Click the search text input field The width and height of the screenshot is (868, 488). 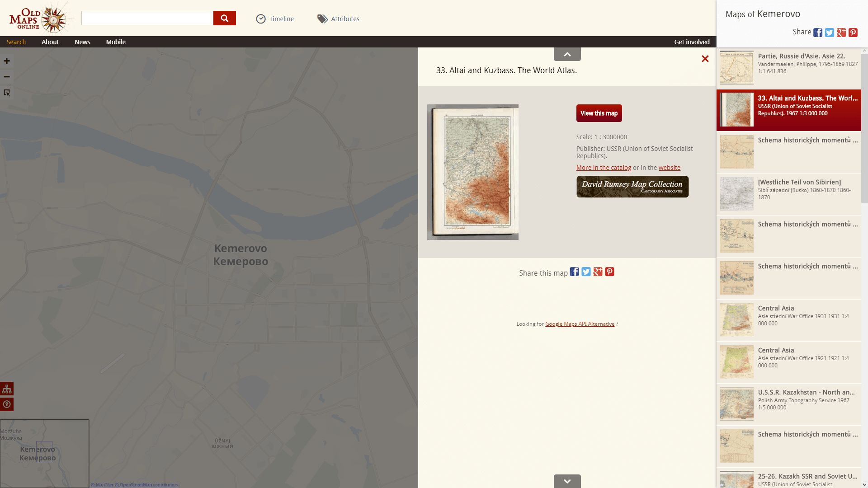click(x=147, y=18)
